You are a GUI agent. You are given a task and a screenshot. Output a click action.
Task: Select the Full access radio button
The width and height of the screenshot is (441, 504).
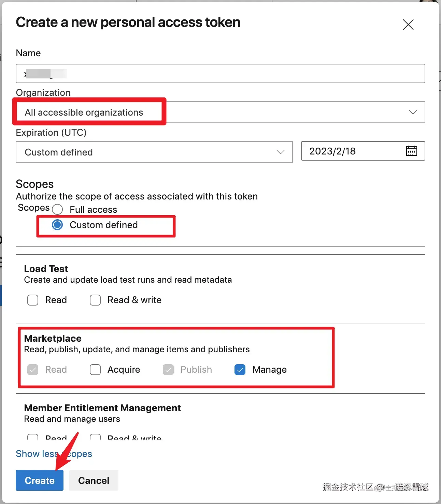tap(57, 209)
